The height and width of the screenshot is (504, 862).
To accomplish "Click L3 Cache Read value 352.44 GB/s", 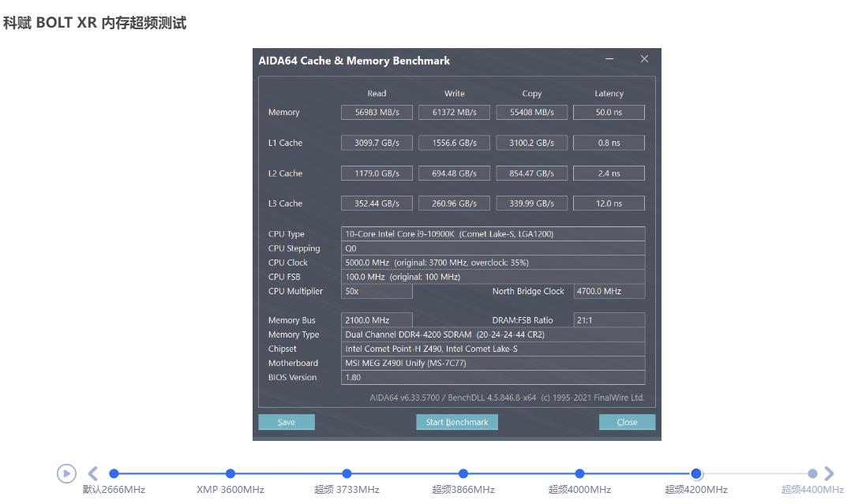I will click(377, 203).
